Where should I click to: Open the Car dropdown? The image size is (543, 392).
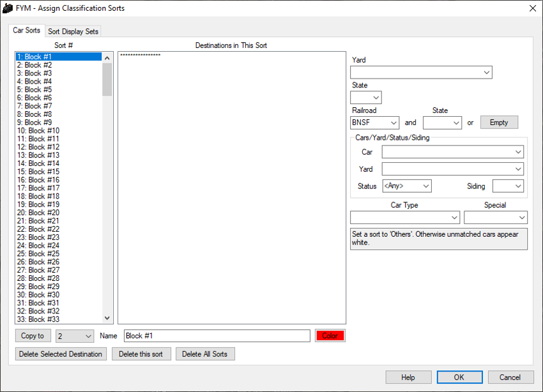[453, 152]
